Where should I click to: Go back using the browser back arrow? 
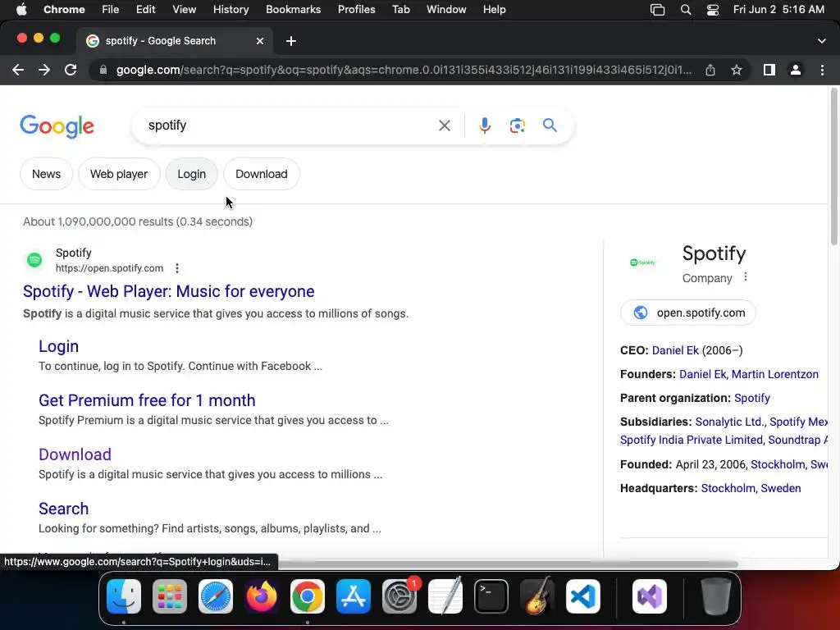(x=18, y=70)
